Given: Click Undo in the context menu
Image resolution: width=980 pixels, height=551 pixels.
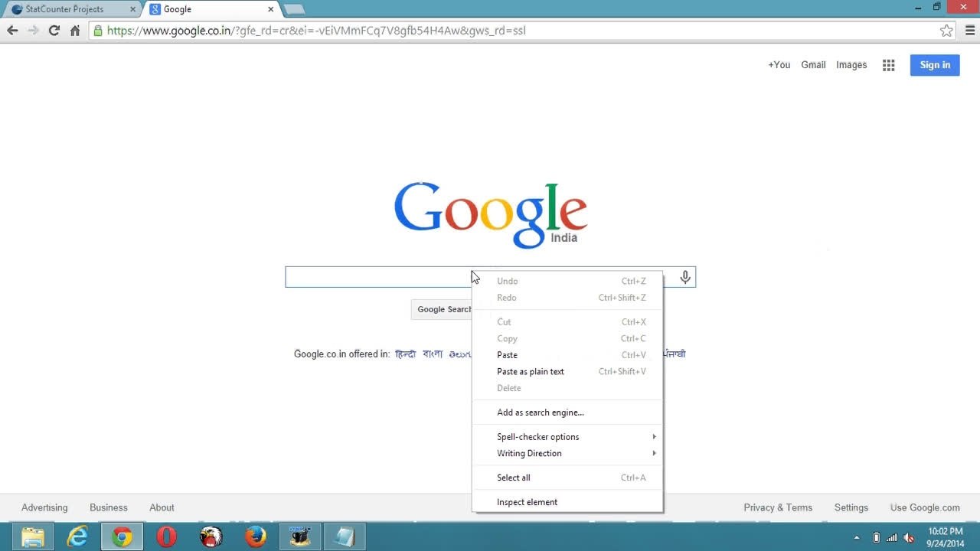Looking at the screenshot, I should tap(567, 281).
